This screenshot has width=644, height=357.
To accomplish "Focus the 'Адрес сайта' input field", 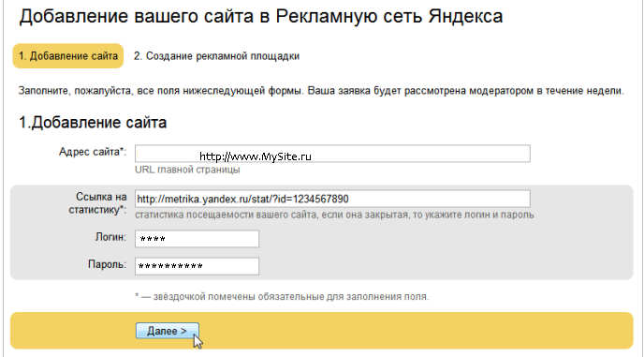I will click(x=332, y=154).
